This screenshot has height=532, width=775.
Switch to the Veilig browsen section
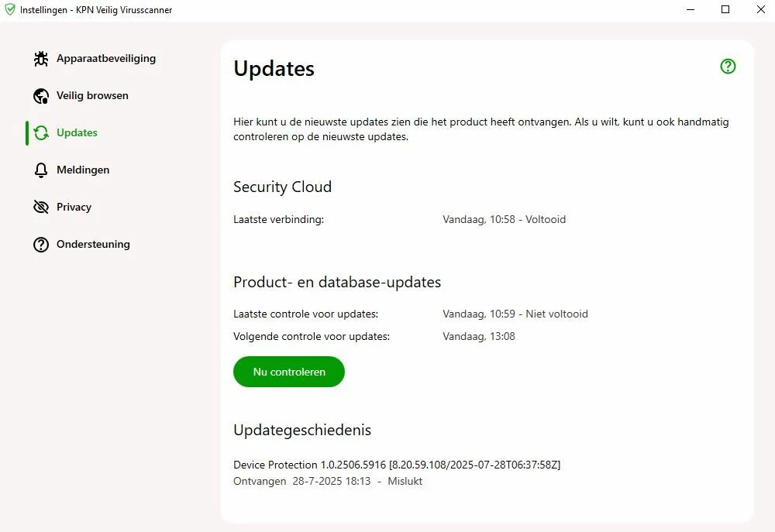(92, 96)
